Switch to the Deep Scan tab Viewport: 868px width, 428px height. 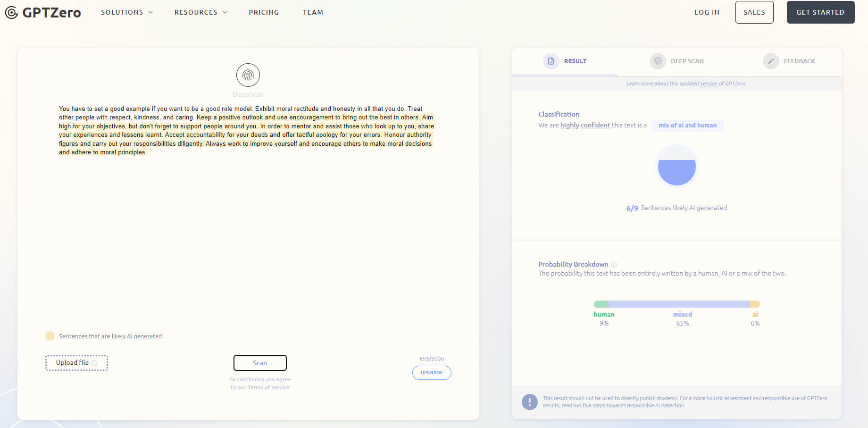pos(687,61)
